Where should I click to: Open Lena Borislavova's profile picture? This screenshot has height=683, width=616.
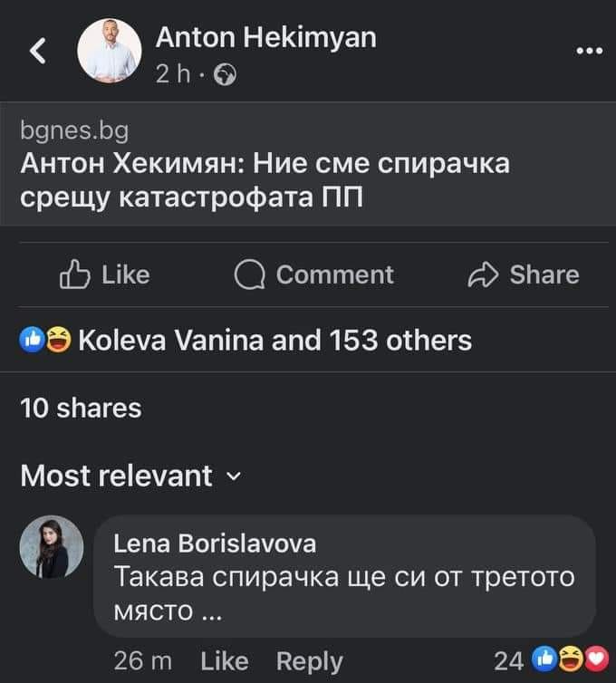52,547
